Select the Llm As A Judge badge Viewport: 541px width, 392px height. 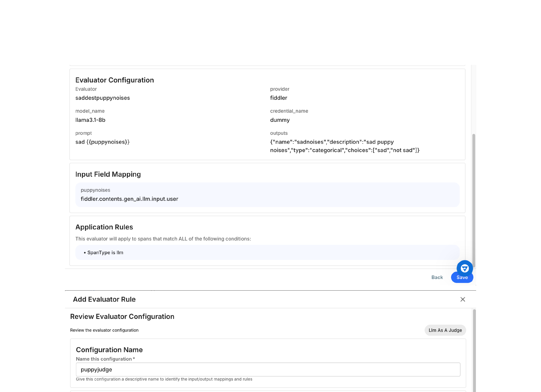[x=445, y=330]
